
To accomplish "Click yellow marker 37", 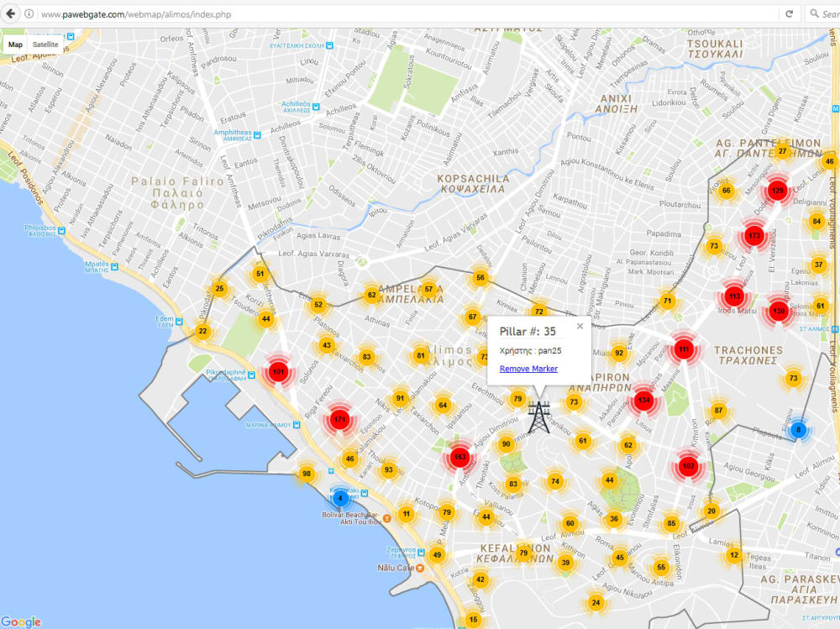I will 818,265.
